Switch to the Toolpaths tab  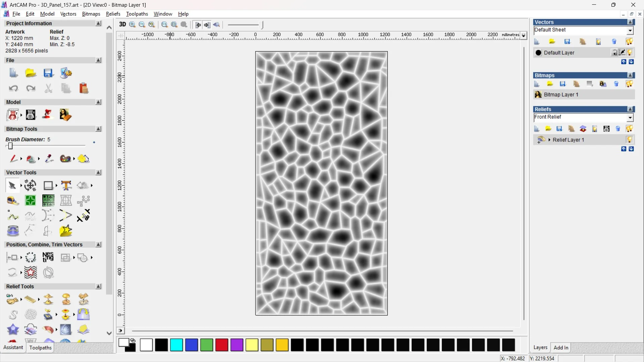(40, 348)
